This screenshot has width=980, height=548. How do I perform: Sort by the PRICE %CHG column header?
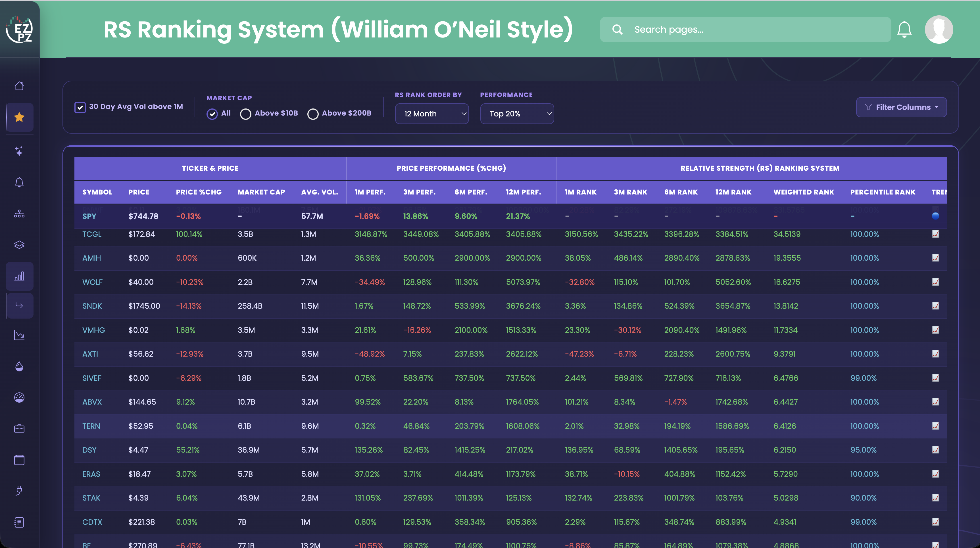point(199,192)
